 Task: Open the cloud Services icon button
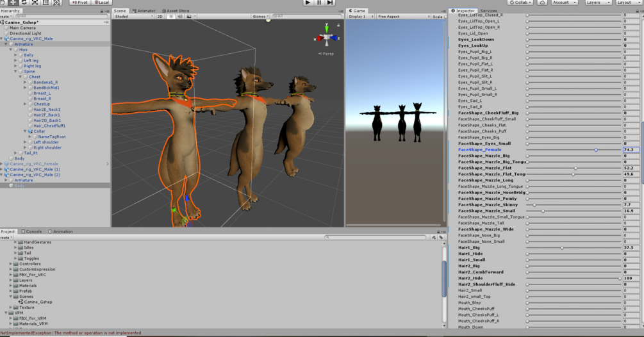tap(542, 2)
